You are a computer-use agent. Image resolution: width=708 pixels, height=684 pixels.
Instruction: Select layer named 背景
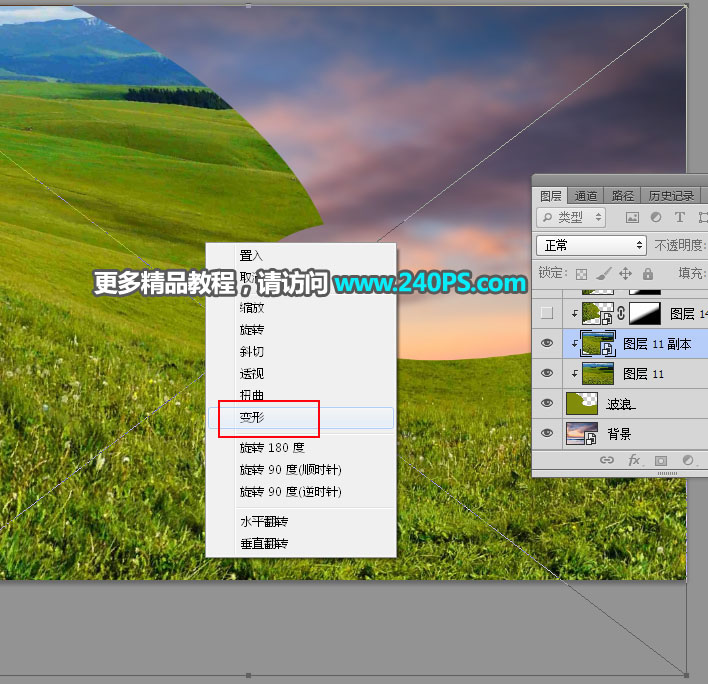[619, 434]
